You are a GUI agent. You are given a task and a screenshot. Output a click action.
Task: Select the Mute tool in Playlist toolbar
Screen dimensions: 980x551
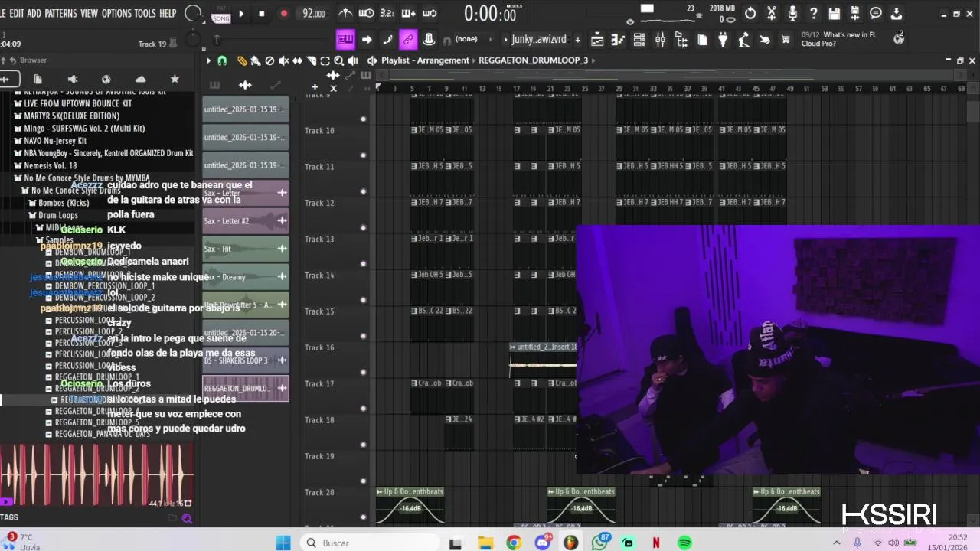coord(283,60)
